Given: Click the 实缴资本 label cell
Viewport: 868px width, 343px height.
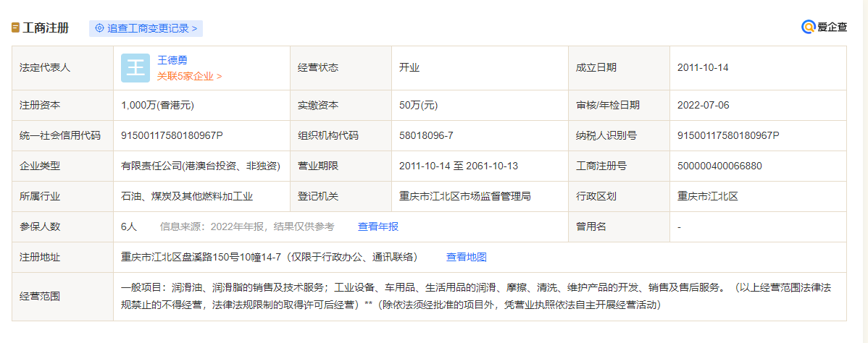Looking at the screenshot, I should point(341,105).
